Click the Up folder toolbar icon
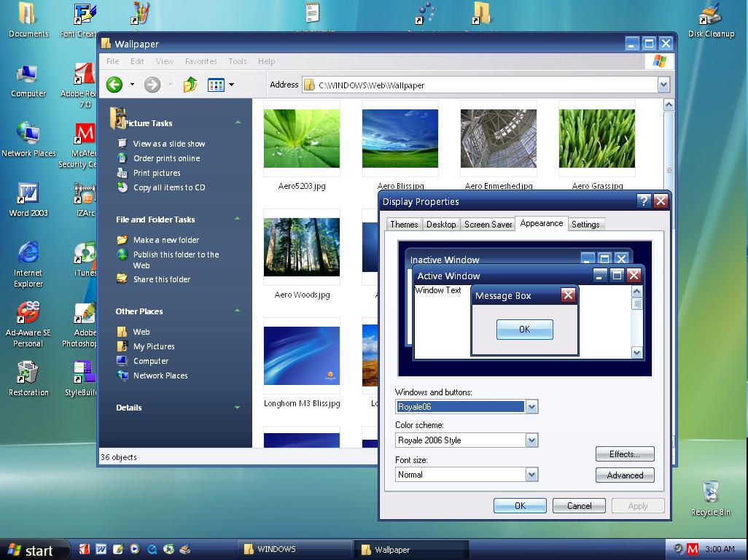The height and width of the screenshot is (560, 748). pyautogui.click(x=190, y=85)
